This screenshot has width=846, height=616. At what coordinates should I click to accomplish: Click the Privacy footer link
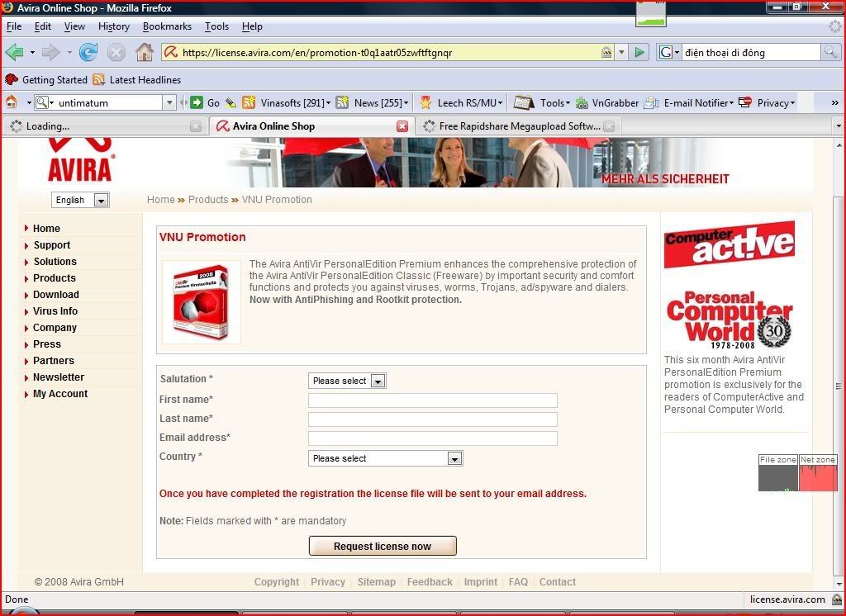[x=328, y=582]
